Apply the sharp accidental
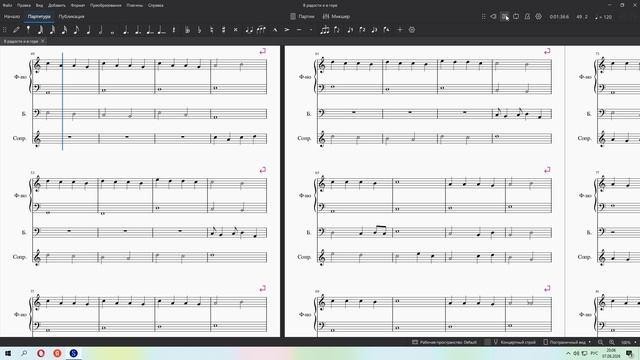Image resolution: width=640 pixels, height=360 pixels. tap(223, 29)
